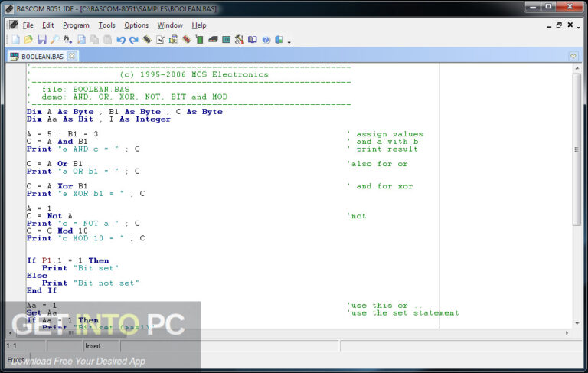Expand the toolbar overflow arrow
Screen dimensions: 588x373
[x=289, y=42]
